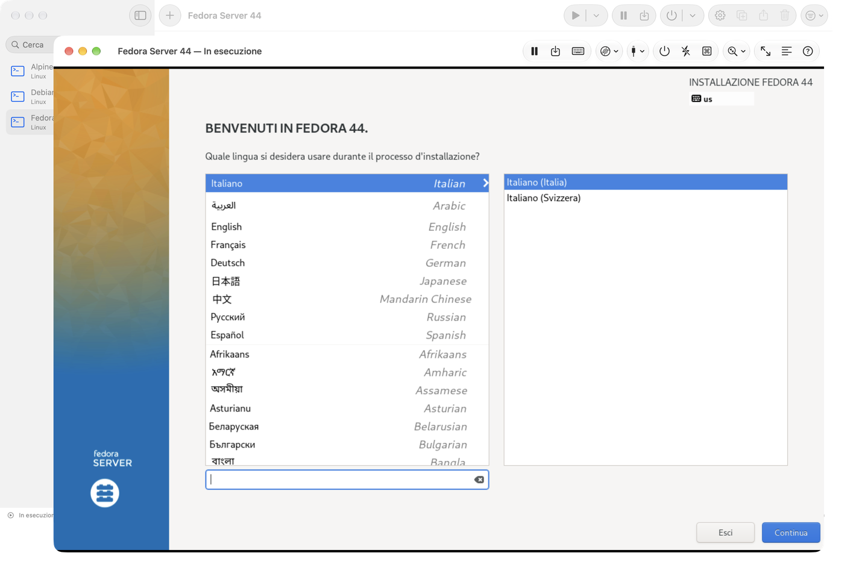Click the command key capture icon
The height and width of the screenshot is (588, 868).
(707, 51)
